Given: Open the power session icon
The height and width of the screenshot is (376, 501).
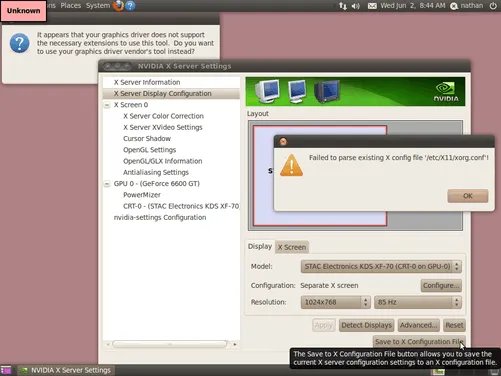Looking at the screenshot, I should click(493, 6).
